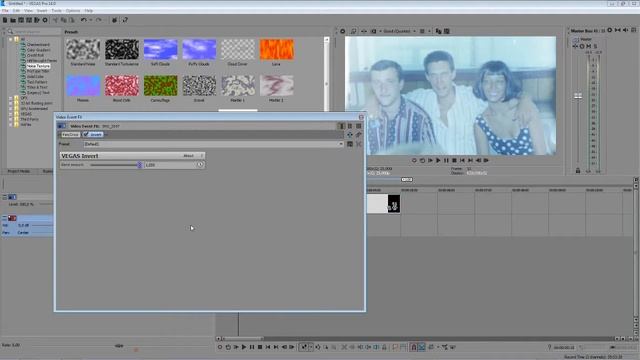Open the Edit menu
Viewport: 640px width, 360px height.
16,11
